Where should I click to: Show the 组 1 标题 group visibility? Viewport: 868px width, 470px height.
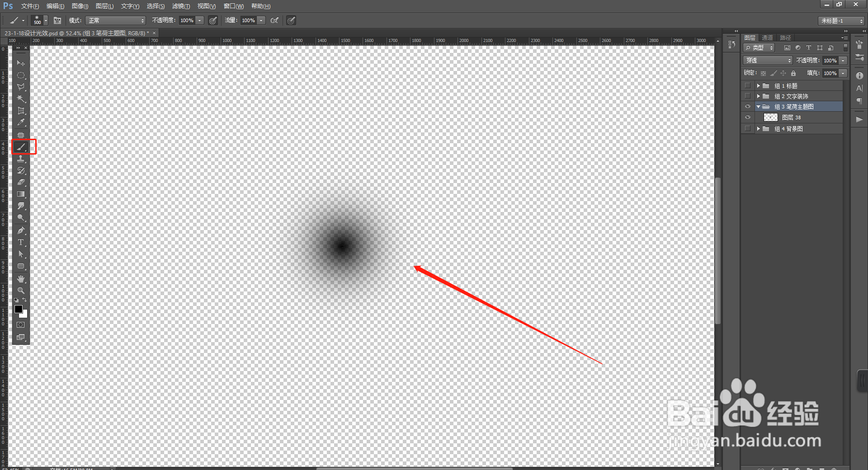pyautogui.click(x=748, y=85)
